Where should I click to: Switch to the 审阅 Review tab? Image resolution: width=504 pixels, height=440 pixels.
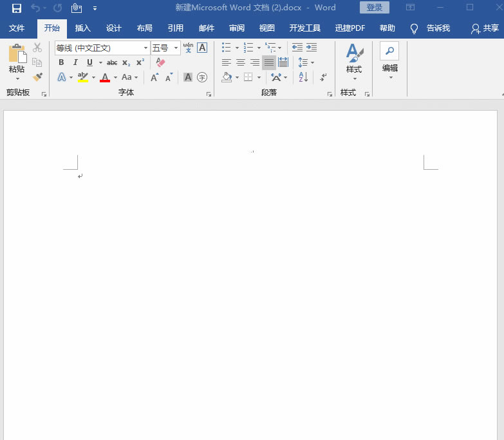point(237,28)
